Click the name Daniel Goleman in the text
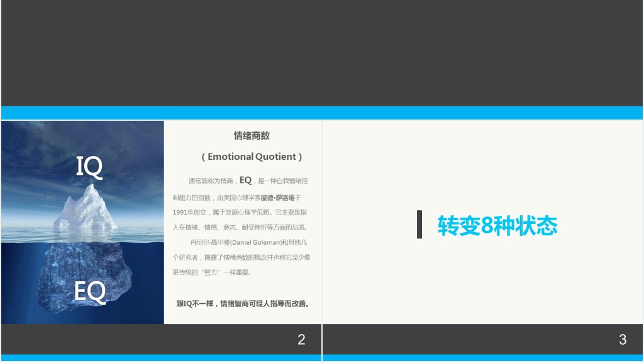Screen dimensions: 644x363 255,242
